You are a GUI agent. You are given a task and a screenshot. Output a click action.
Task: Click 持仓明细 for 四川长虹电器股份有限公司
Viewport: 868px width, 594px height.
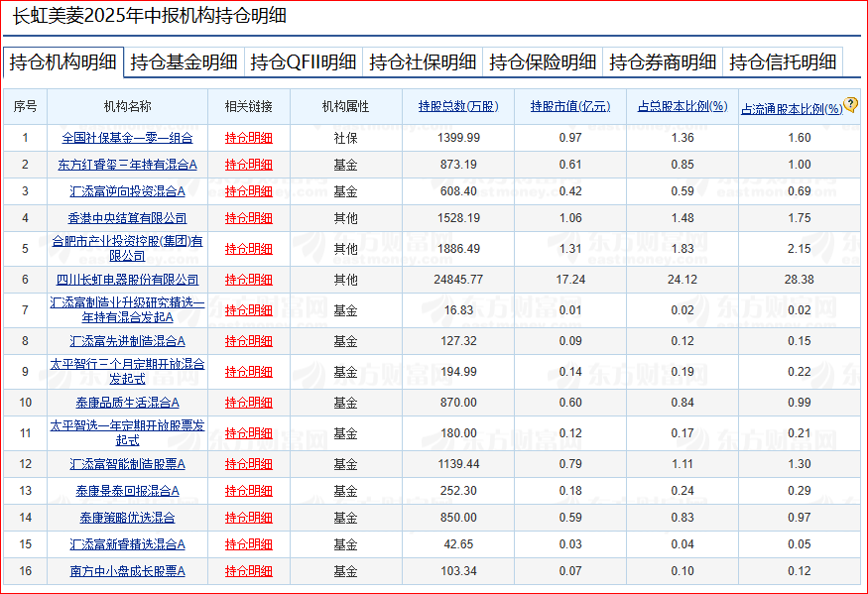pyautogui.click(x=249, y=280)
